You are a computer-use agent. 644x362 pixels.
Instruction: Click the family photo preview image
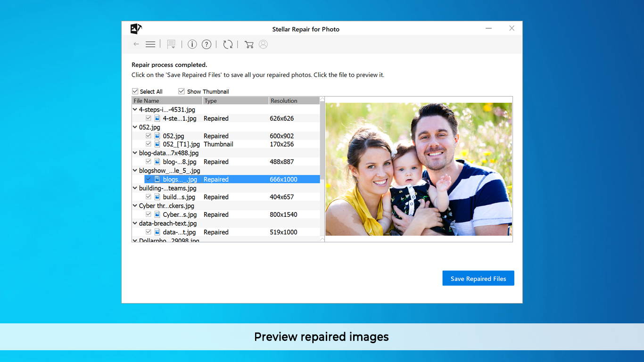tap(419, 169)
